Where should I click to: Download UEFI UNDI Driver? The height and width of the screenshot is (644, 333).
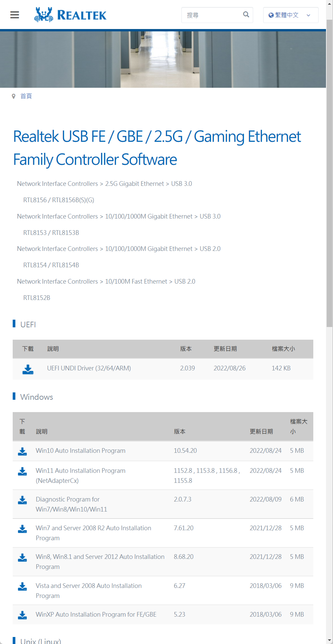[28, 369]
